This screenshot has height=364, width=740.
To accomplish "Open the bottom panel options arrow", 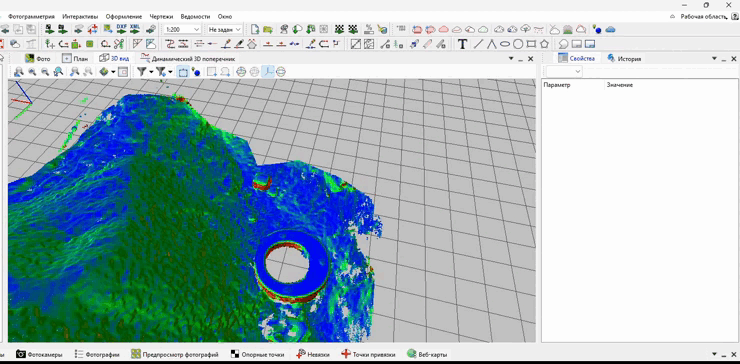I will click(715, 354).
